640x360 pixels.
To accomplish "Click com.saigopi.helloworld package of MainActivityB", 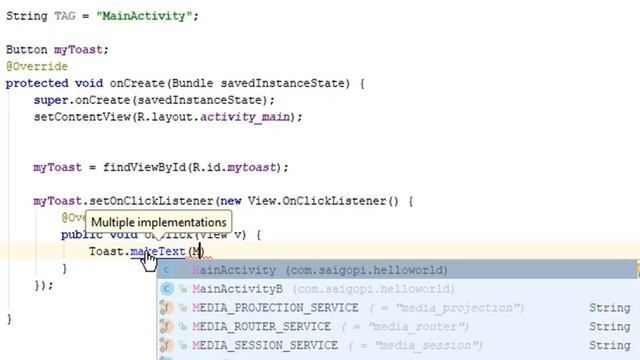I will [x=373, y=289].
